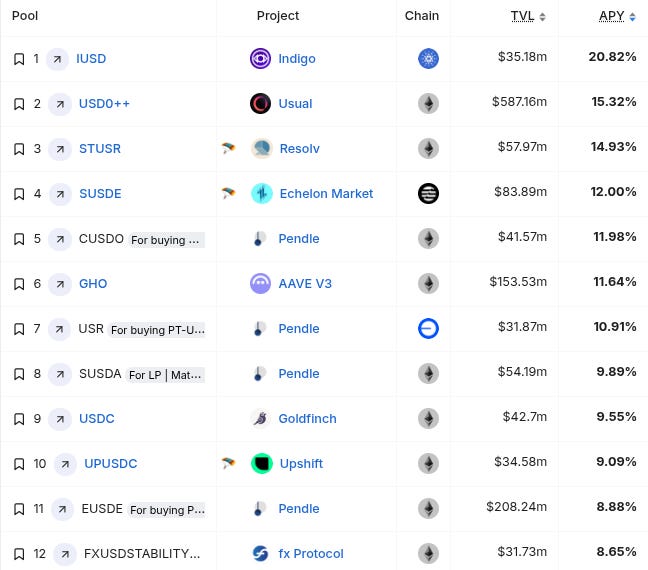Bookmark the USR pool row
Viewport: 648px width, 570px height.
[x=19, y=329]
